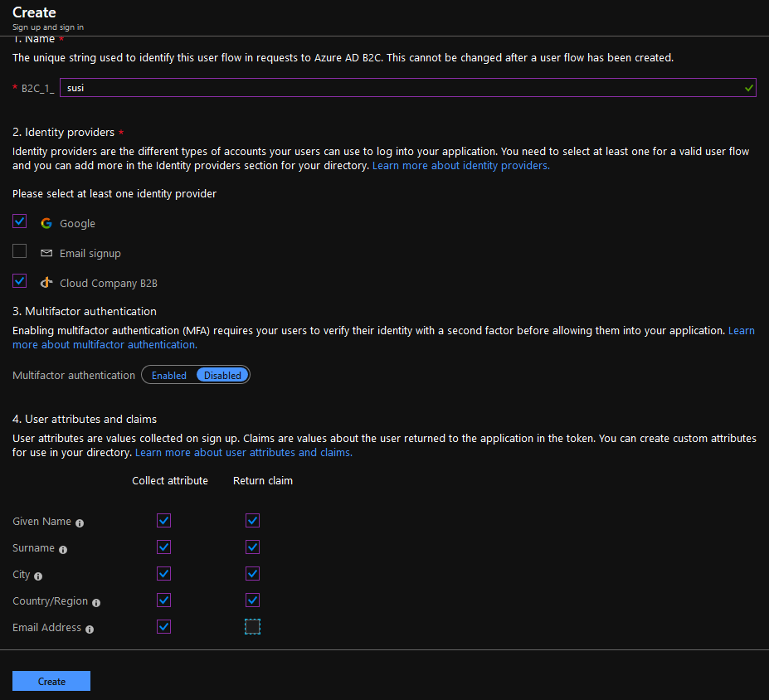Click the info icon next to Given Name
769x700 pixels.
coord(78,523)
